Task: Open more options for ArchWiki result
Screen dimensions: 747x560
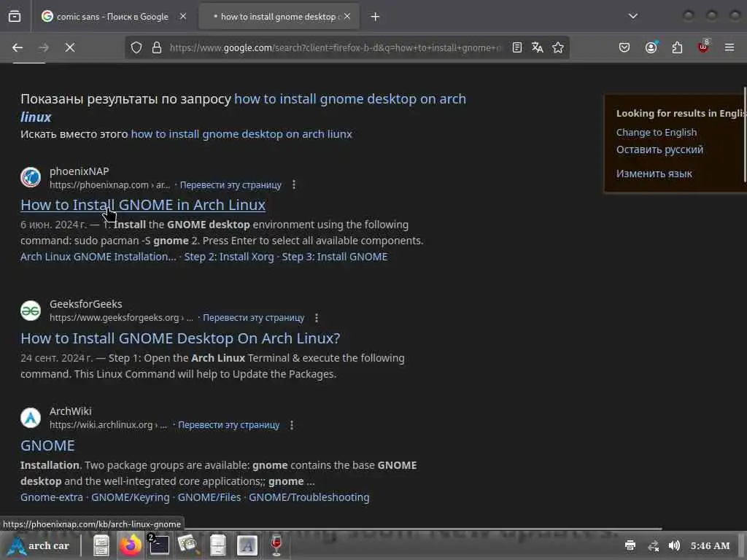Action: click(292, 425)
